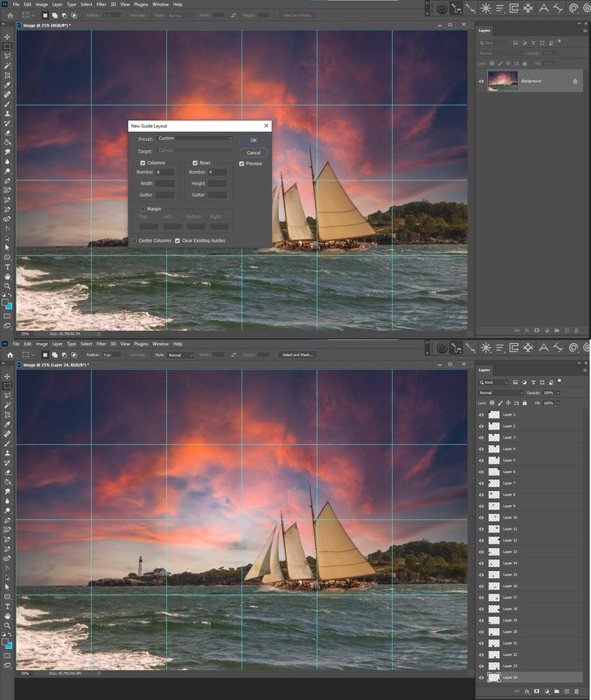
Task: Open the Fill dropdown arrow in lower Layers panel
Action: pyautogui.click(x=558, y=403)
